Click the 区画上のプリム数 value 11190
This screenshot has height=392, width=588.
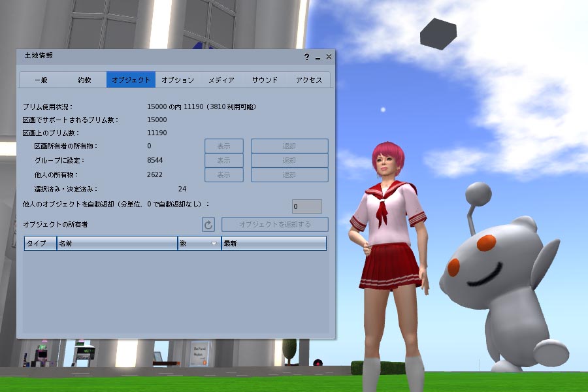157,133
